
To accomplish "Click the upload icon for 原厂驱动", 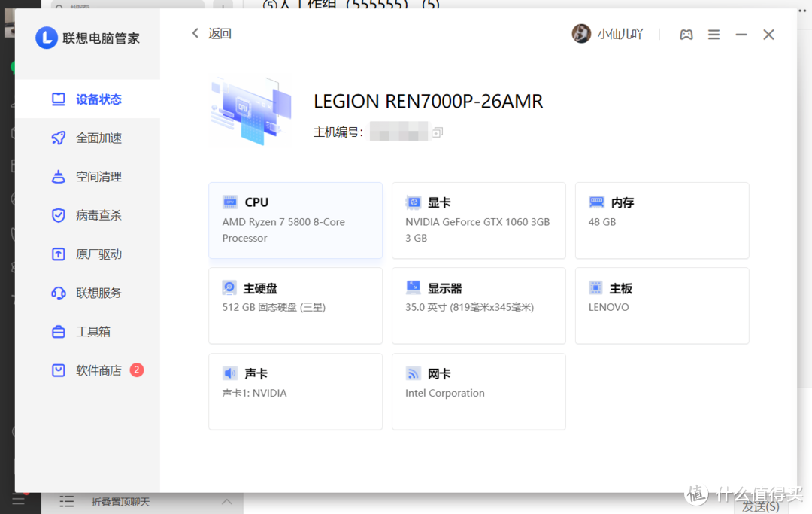I will (59, 254).
